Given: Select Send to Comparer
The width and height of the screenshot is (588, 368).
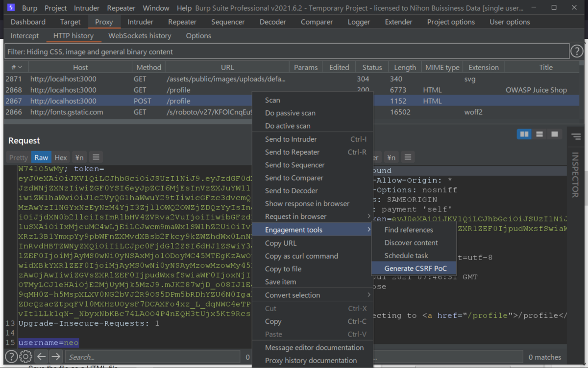Looking at the screenshot, I should click(x=312, y=178).
